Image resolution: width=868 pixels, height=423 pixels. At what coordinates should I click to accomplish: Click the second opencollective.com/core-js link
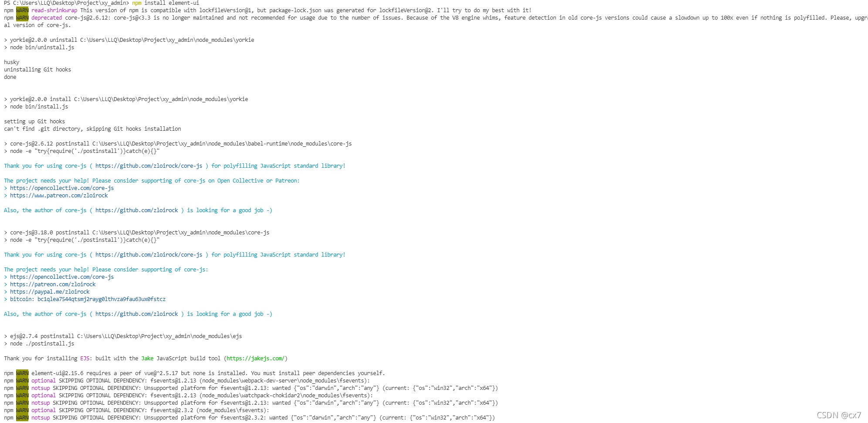coord(62,277)
